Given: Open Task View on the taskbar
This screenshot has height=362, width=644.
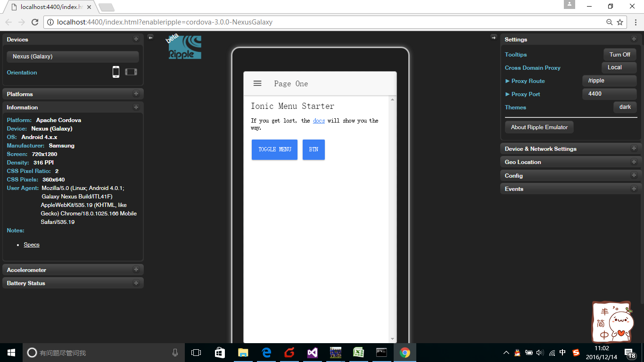Looking at the screenshot, I should 196,353.
